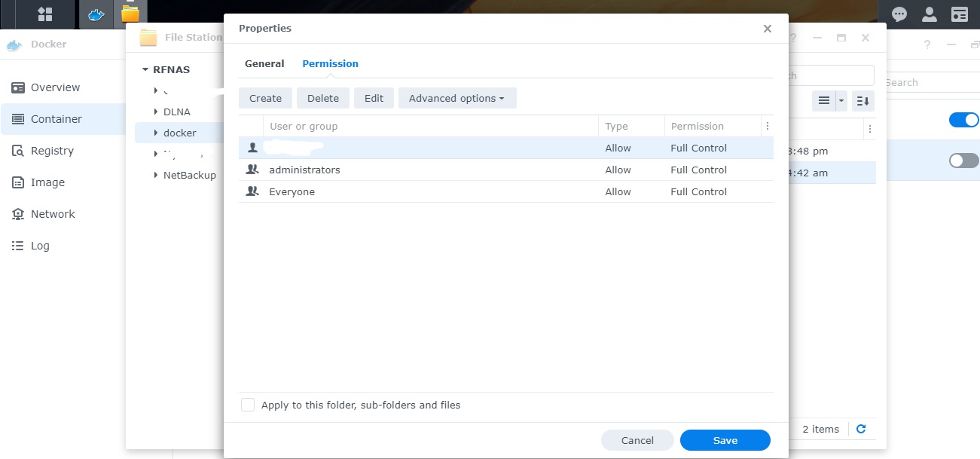
Task: Click the File Station help question mark
Action: tap(792, 38)
